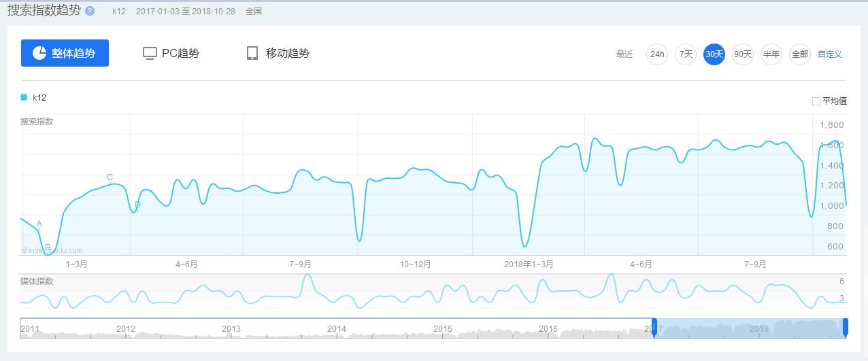Image resolution: width=868 pixels, height=361 pixels.
Task: Choose the 24h time range
Action: 657,54
